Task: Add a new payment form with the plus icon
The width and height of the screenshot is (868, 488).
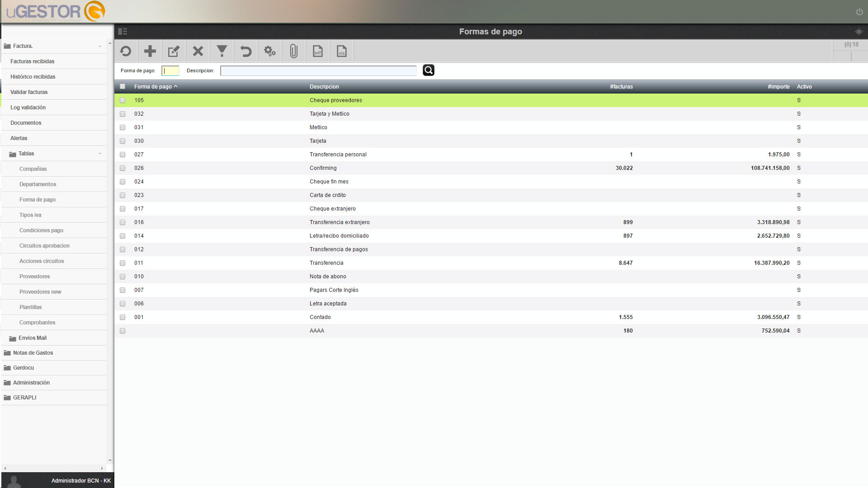Action: click(150, 51)
